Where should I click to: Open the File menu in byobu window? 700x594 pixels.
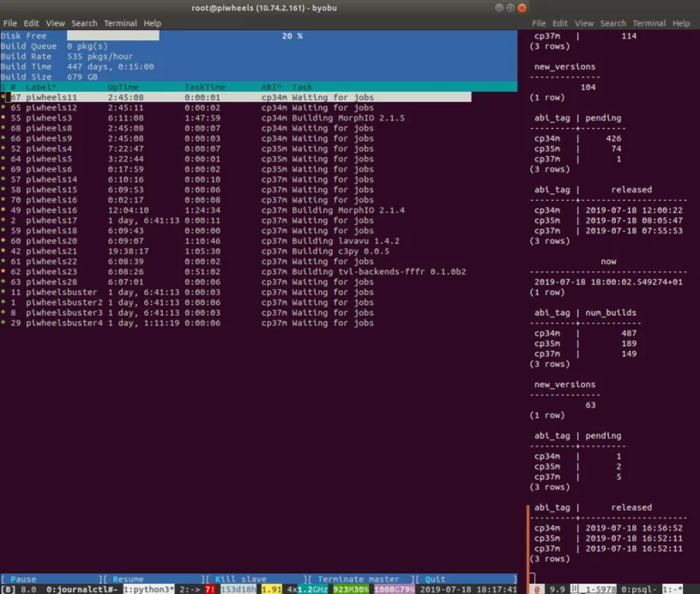tap(9, 23)
